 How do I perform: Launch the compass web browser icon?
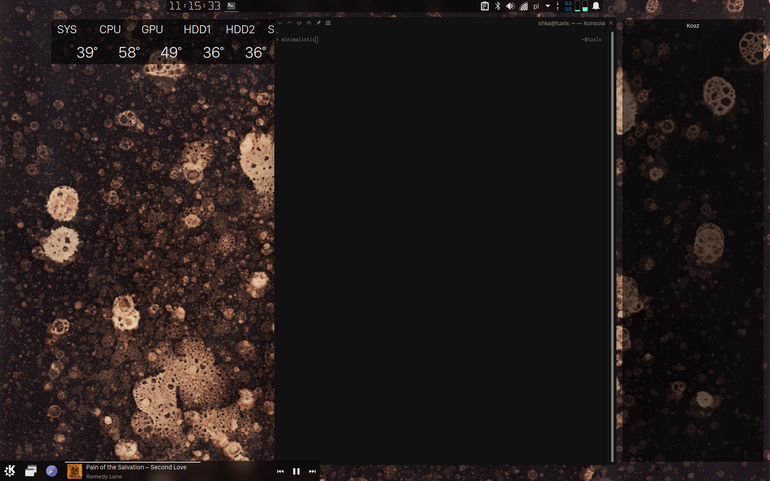click(52, 471)
